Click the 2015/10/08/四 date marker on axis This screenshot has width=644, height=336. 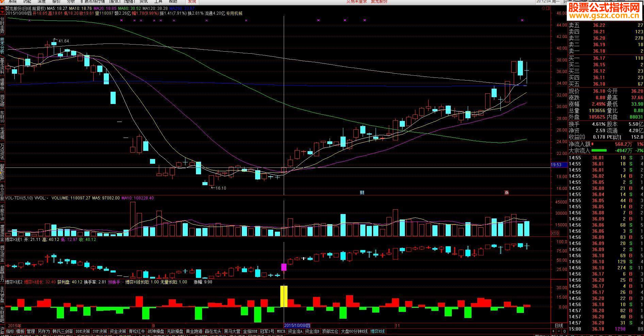pyautogui.click(x=297, y=325)
